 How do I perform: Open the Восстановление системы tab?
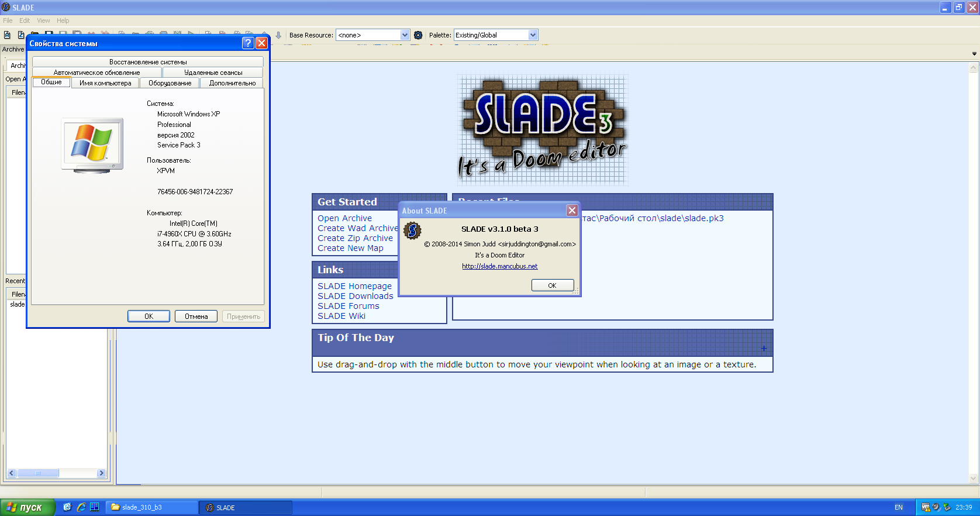point(148,62)
